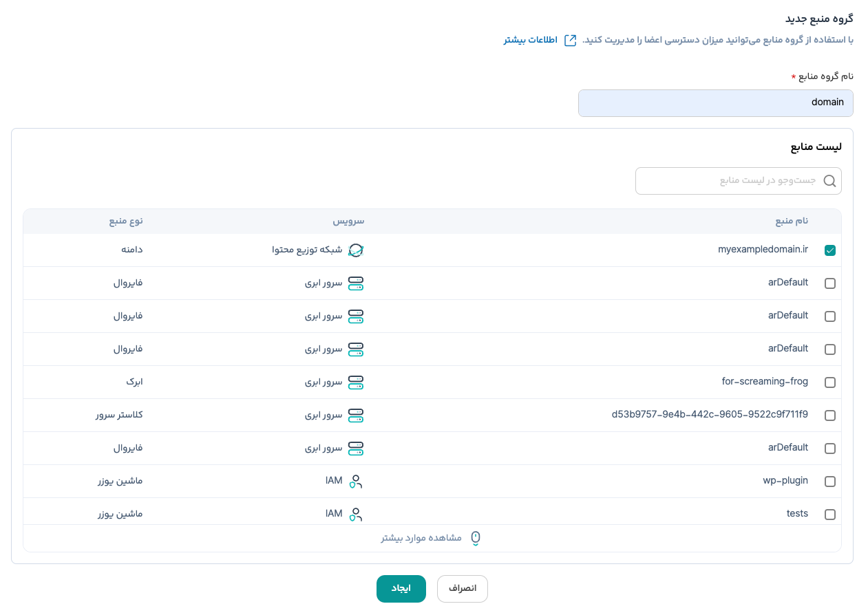Click the نوع منبع column header
This screenshot has height=615, width=868.
[x=126, y=222]
